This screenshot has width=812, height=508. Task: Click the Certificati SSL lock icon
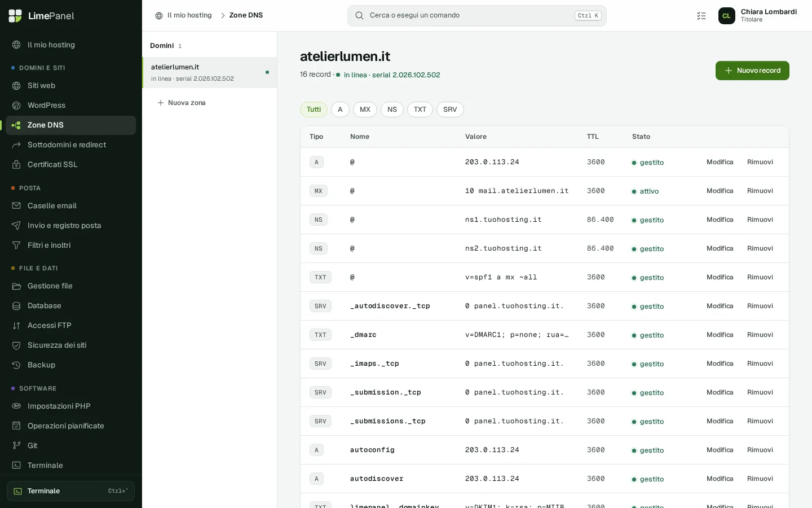click(x=16, y=165)
